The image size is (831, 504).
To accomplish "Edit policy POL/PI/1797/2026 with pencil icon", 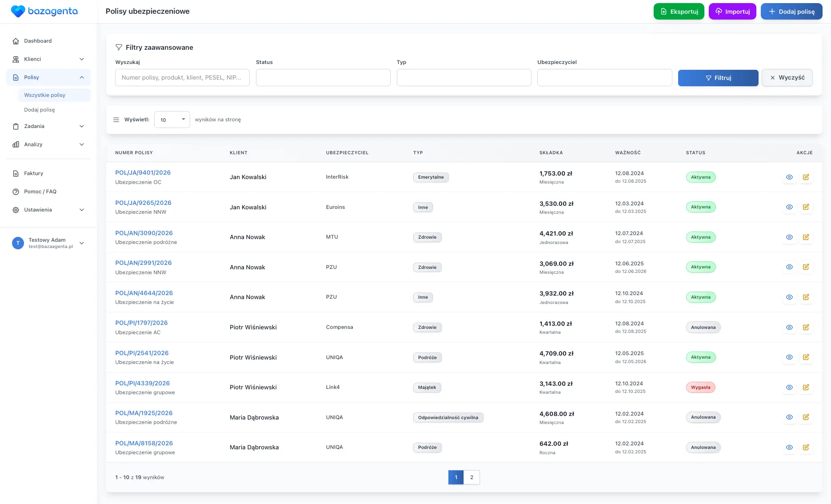I will click(806, 327).
